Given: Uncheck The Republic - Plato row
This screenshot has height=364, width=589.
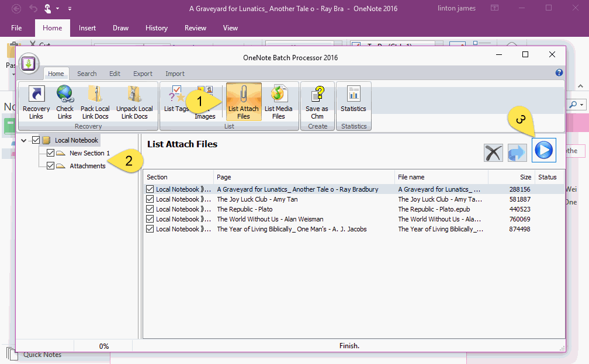Looking at the screenshot, I should (x=150, y=209).
